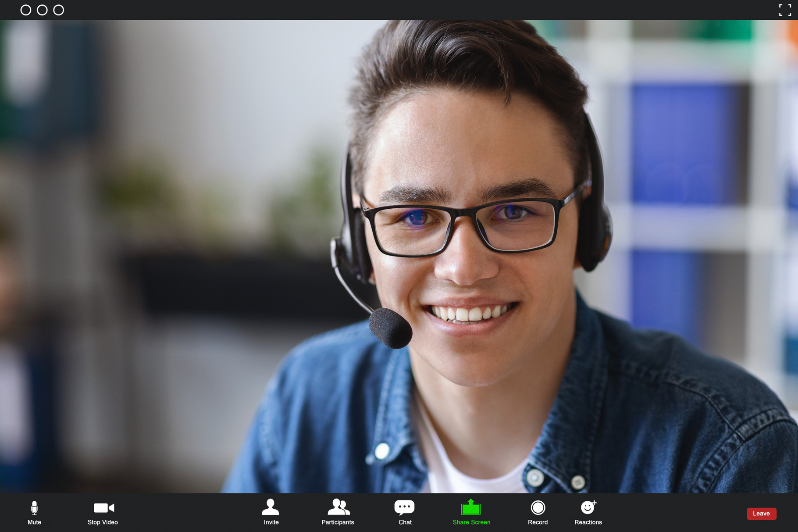Viewport: 798px width, 532px height.
Task: Mute the microphone using the mic icon
Action: (x=34, y=508)
